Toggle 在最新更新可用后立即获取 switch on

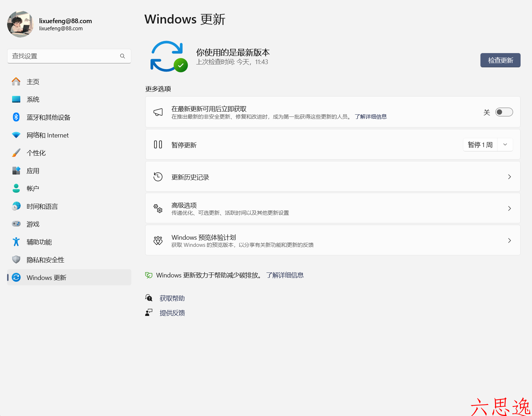[x=504, y=112]
